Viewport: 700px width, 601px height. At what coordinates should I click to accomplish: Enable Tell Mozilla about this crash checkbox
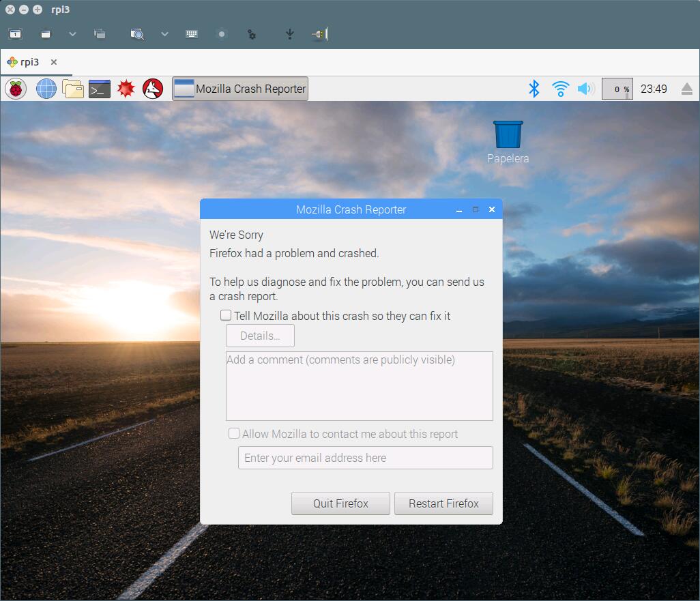[226, 316]
